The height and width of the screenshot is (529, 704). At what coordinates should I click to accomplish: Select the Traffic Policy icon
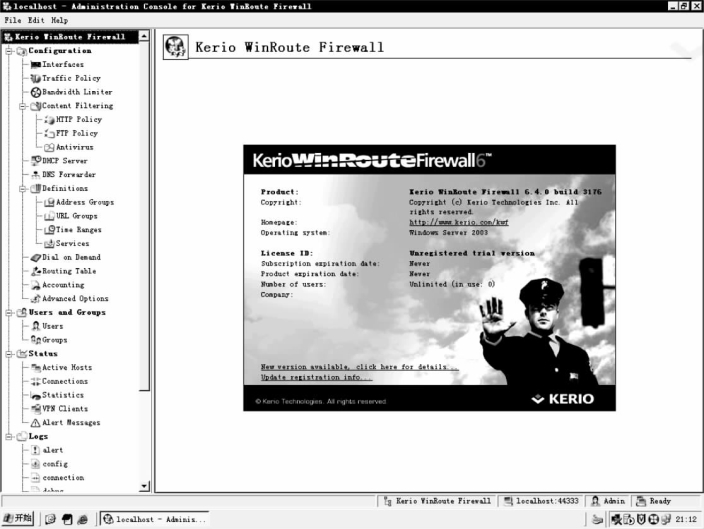[35, 79]
